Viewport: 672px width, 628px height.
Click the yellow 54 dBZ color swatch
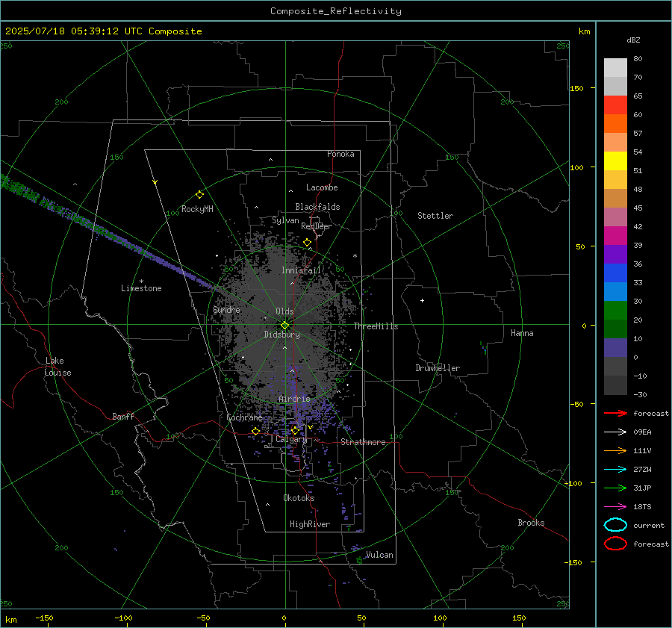tap(615, 161)
